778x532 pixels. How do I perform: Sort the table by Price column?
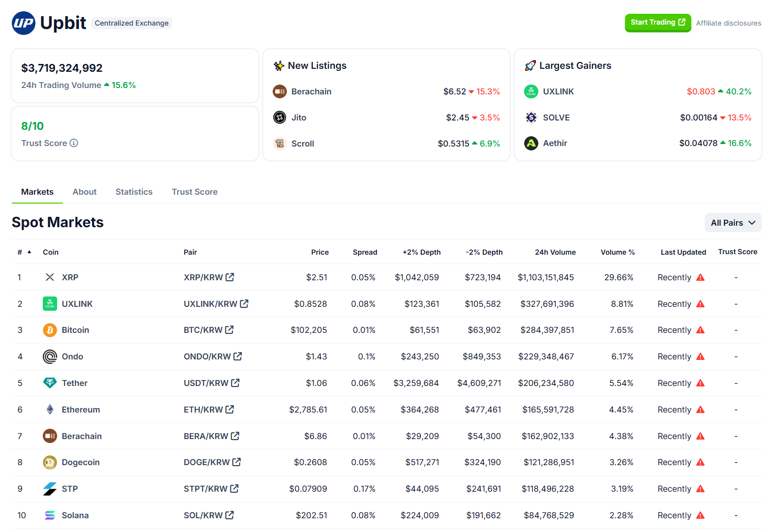[320, 252]
